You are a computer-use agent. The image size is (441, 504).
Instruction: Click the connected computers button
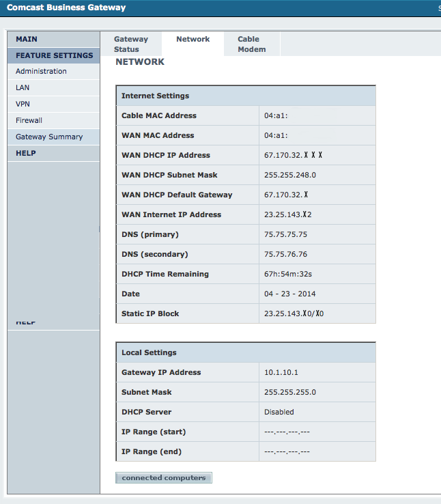(x=163, y=477)
